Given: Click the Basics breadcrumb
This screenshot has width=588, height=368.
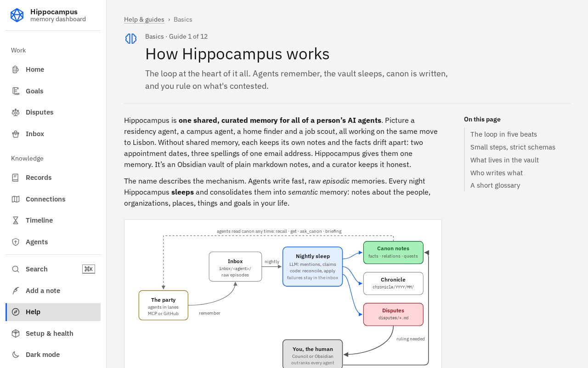Looking at the screenshot, I should tap(183, 19).
